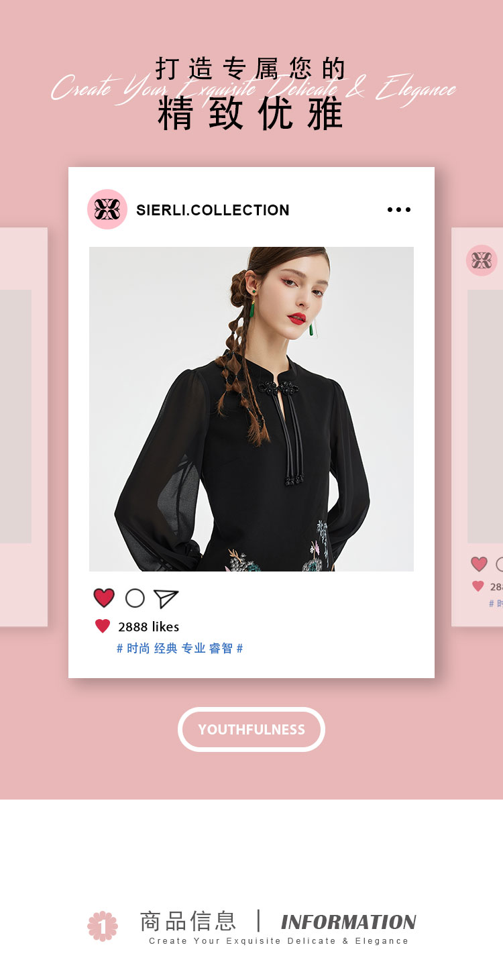Click the 2888 likes count

(x=149, y=627)
